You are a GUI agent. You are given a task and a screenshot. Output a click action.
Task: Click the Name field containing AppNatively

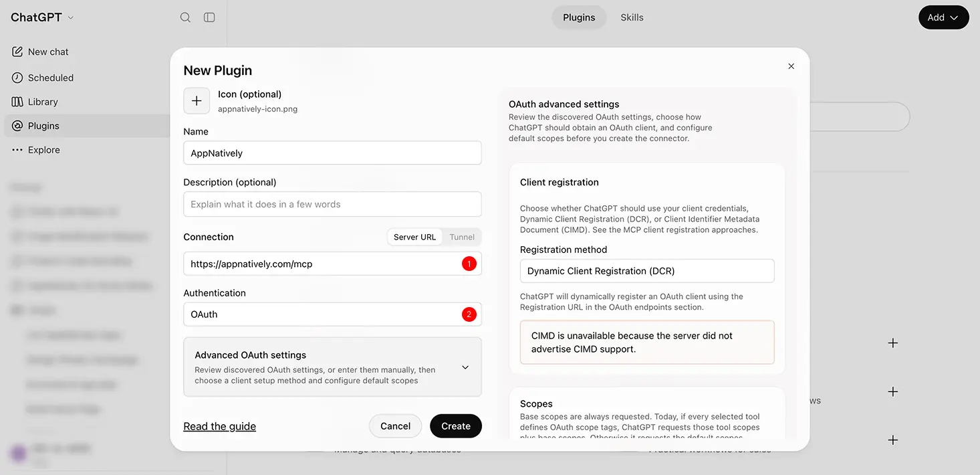point(332,153)
